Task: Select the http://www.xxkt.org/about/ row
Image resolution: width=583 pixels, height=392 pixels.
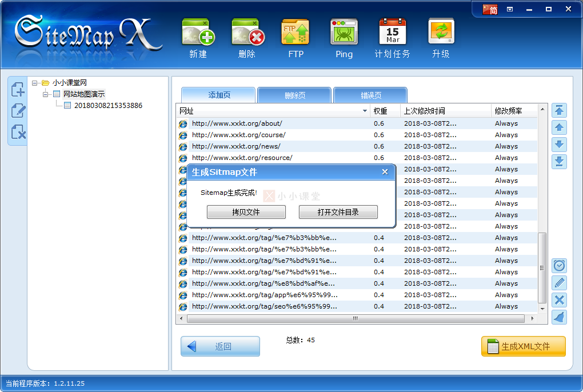Action: [357, 123]
